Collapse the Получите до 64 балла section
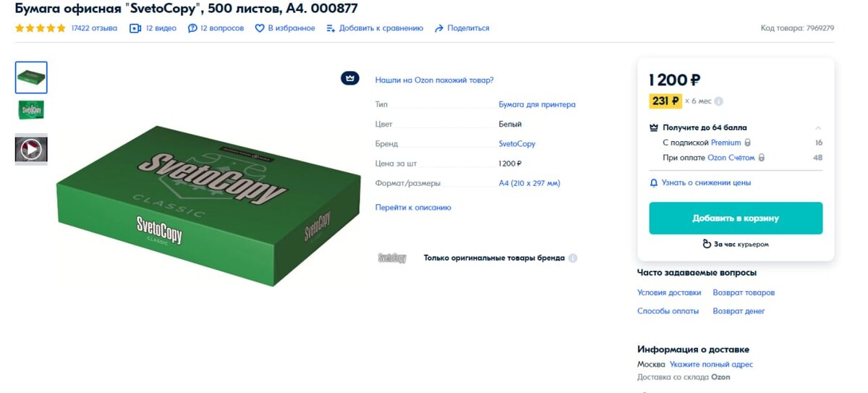868x393 pixels. 818,127
